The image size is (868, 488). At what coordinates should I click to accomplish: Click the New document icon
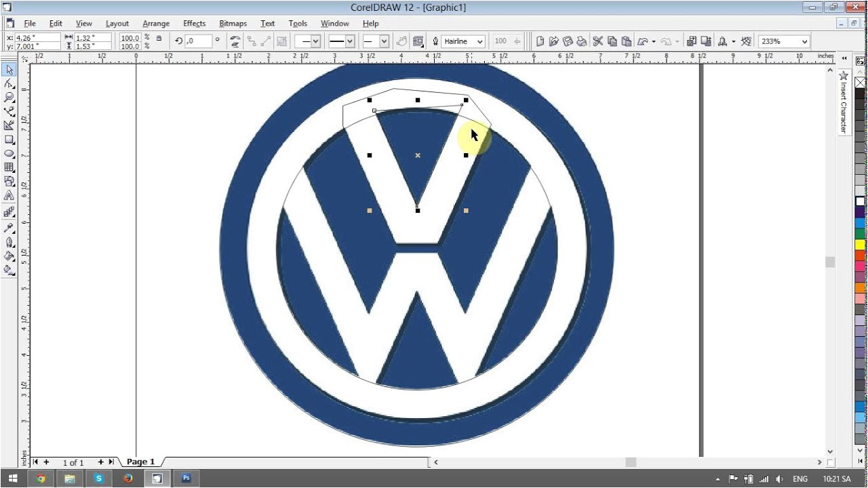pos(540,41)
